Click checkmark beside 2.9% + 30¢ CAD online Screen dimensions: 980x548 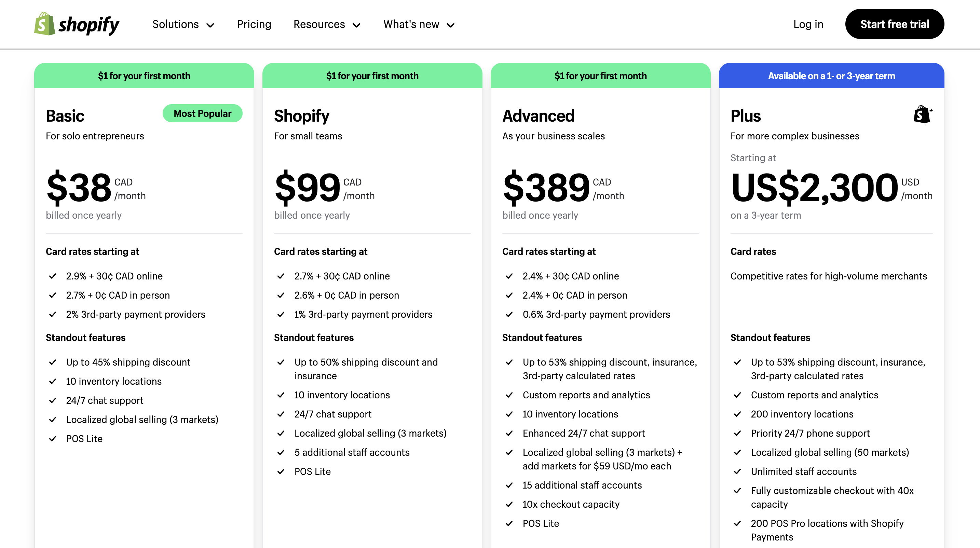pos(53,276)
